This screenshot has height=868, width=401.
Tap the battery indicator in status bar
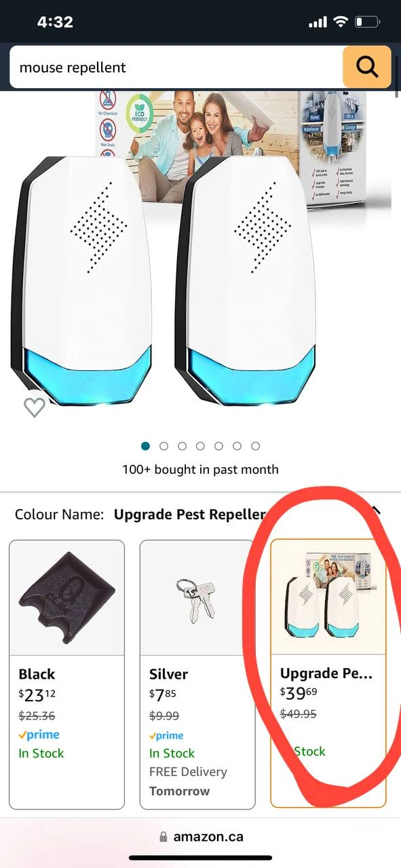367,22
